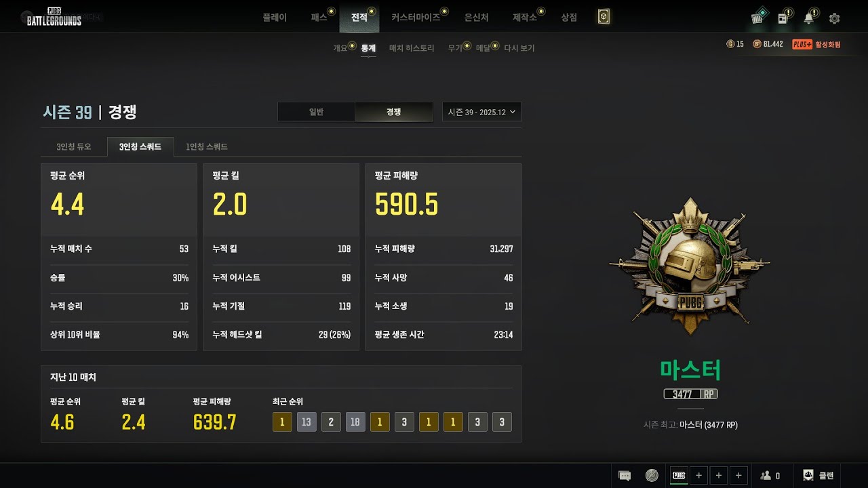The image size is (868, 488).
Task: Click the 누적 소생 row
Action: (443, 306)
